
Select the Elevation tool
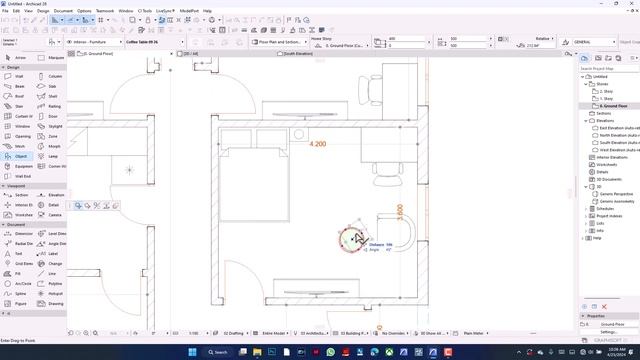click(51, 195)
